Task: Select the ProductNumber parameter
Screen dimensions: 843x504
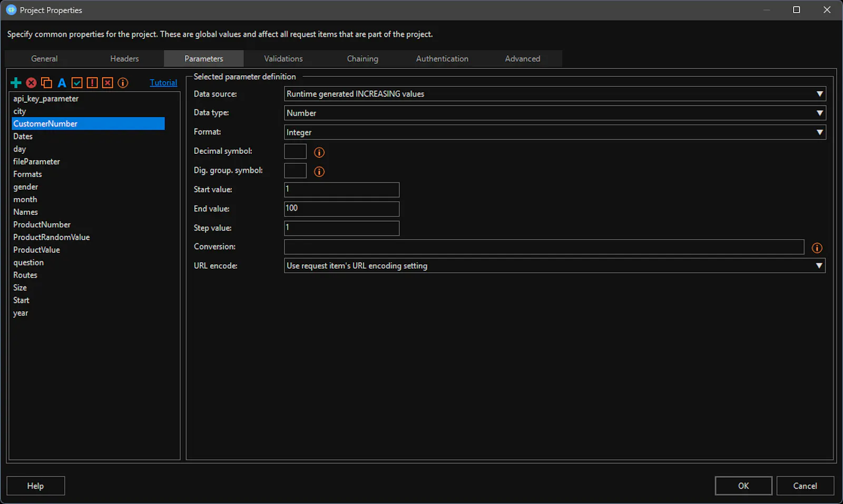Action: tap(88, 225)
